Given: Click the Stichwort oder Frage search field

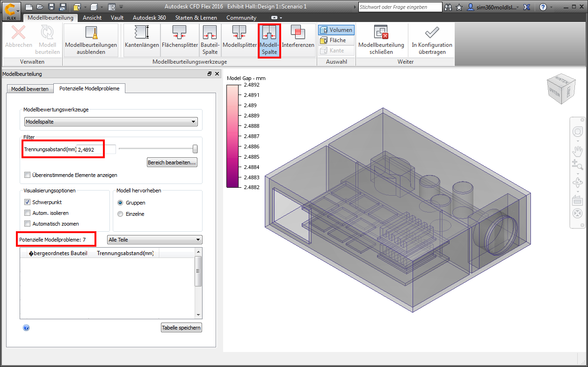Looking at the screenshot, I should pyautogui.click(x=400, y=7).
